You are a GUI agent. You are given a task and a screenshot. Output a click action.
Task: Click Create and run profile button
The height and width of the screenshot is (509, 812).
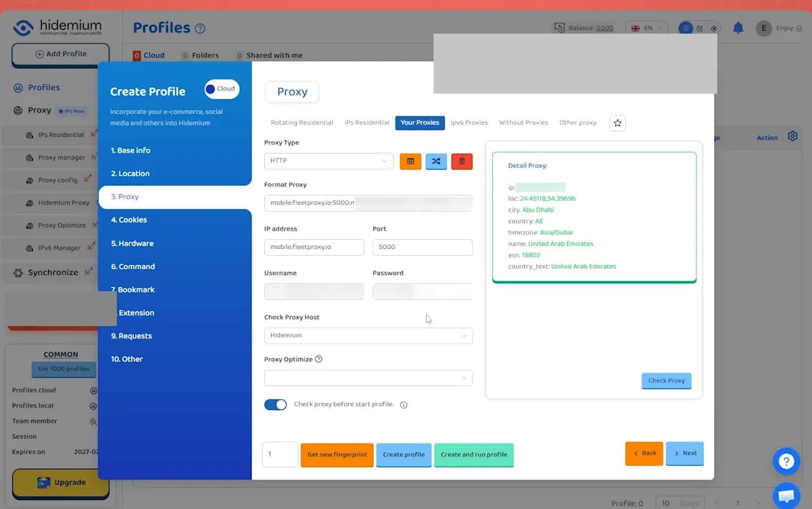click(x=474, y=455)
